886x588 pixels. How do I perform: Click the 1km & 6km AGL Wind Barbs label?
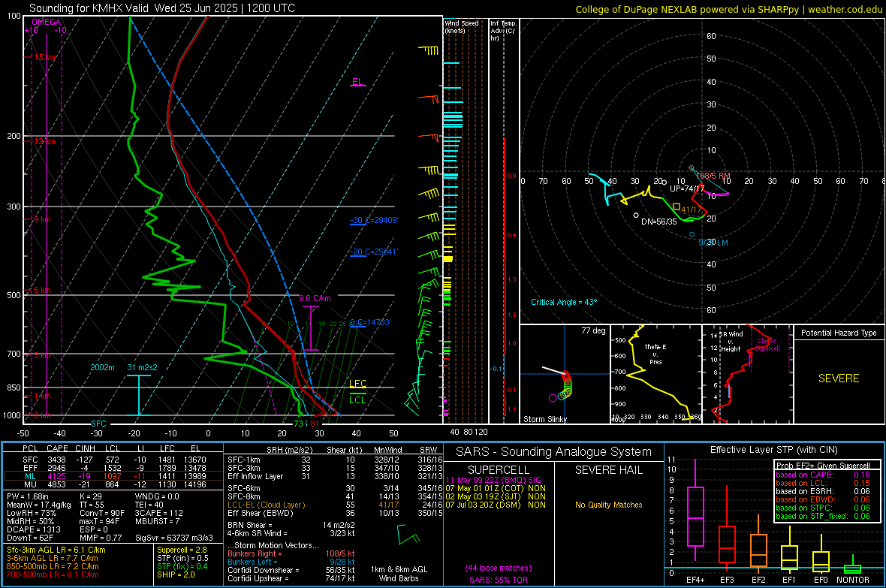pos(399,574)
